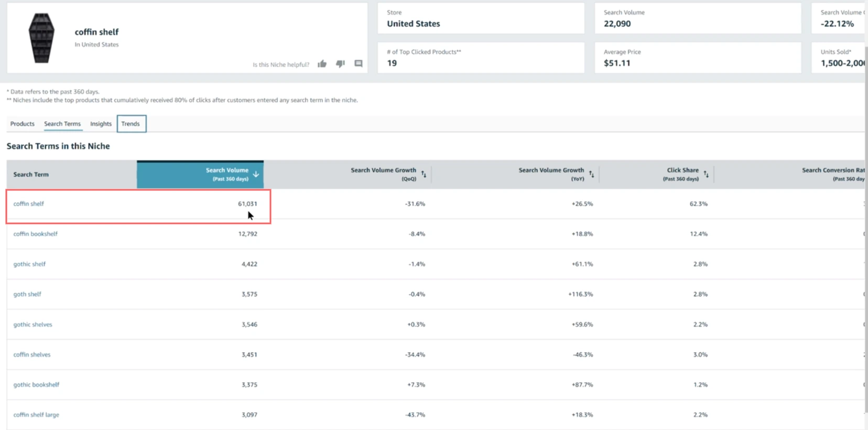Select the Trends tab
Screen dimensions: 868x430
[131, 124]
